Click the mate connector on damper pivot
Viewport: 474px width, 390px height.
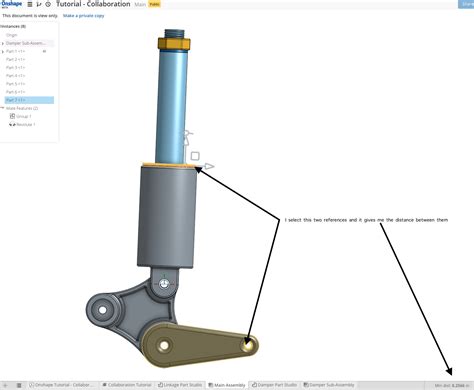(164, 284)
